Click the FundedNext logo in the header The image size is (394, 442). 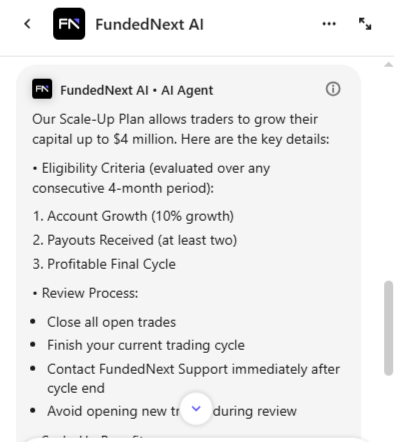tap(69, 24)
